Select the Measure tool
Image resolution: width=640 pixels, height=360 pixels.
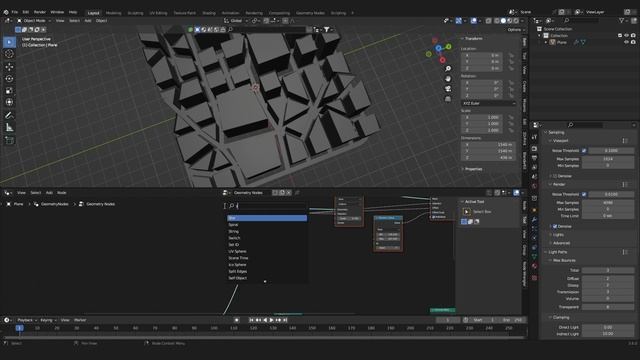click(9, 128)
